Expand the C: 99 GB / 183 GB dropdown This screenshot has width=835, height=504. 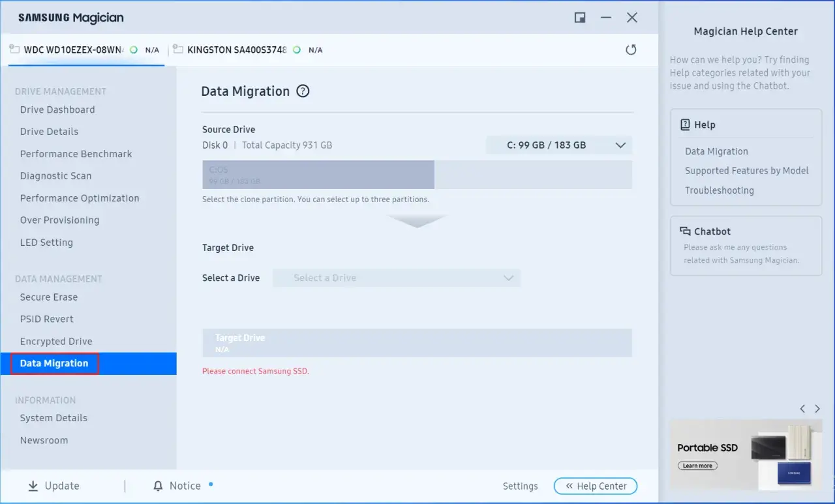pos(559,145)
